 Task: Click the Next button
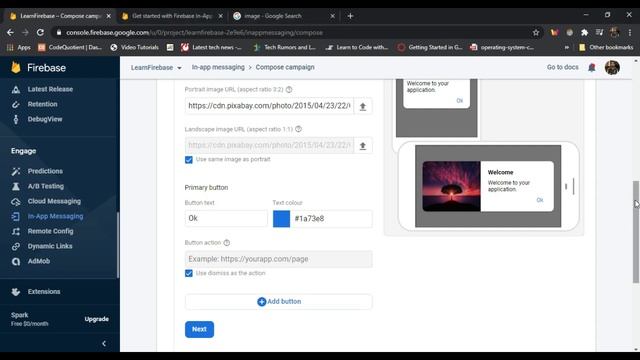199,329
